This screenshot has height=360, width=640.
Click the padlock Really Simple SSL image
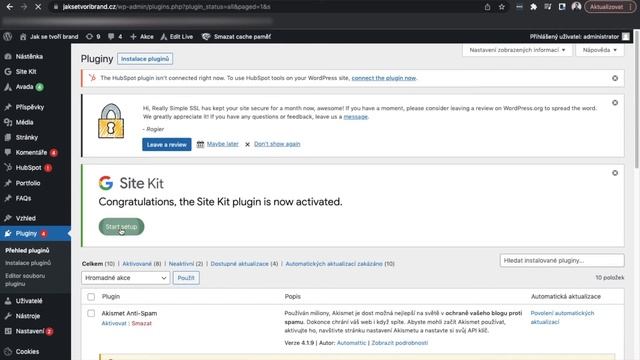pyautogui.click(x=111, y=121)
